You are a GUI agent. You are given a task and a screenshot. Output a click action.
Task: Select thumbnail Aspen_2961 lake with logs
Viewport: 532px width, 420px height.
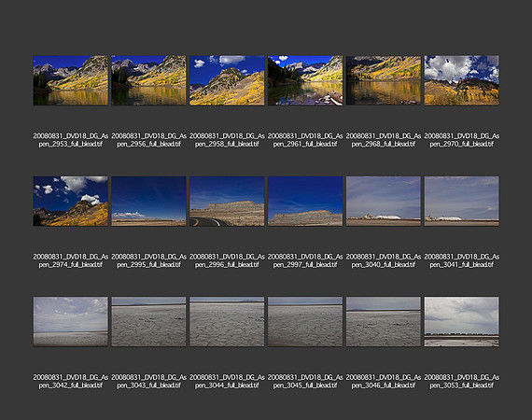coord(305,80)
